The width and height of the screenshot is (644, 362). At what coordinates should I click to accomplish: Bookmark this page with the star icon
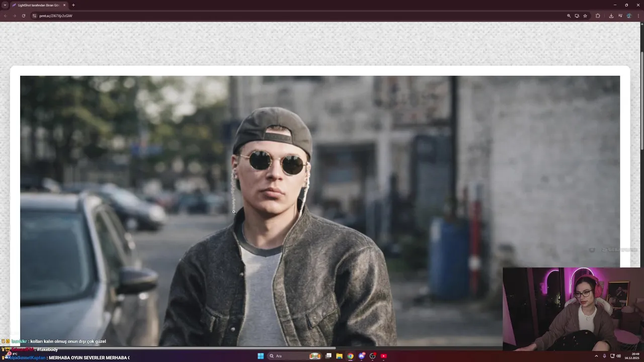585,16
